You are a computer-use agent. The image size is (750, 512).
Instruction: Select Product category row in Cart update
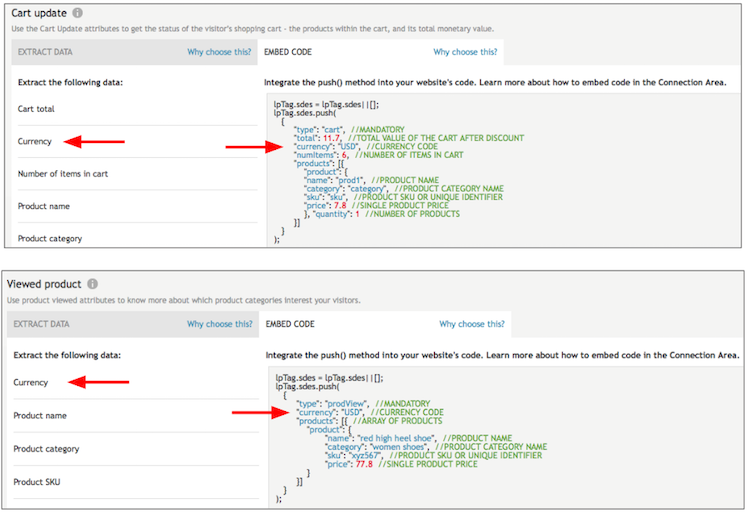(x=137, y=238)
